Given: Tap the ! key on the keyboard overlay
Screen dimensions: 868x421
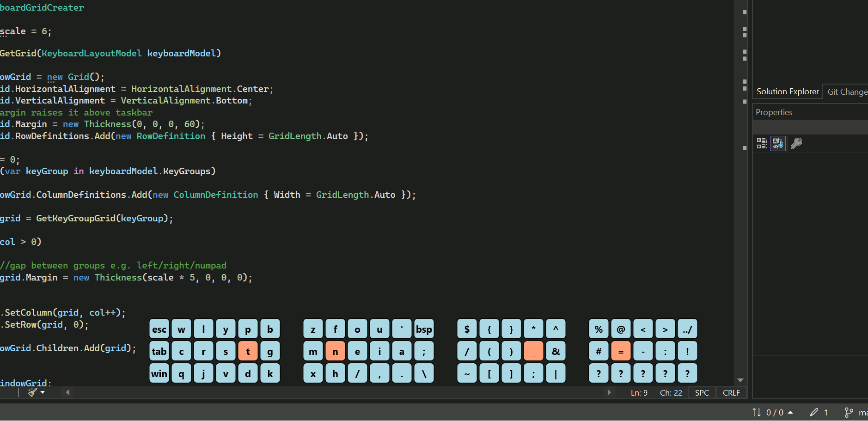Looking at the screenshot, I should pos(687,351).
